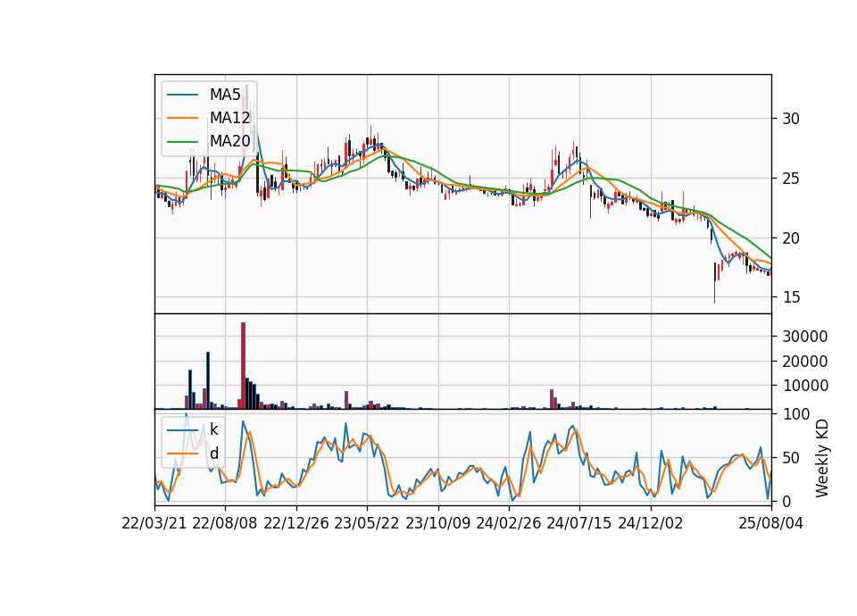The image size is (857, 616).
Task: Click the KD axis label 50
Action: tap(791, 458)
